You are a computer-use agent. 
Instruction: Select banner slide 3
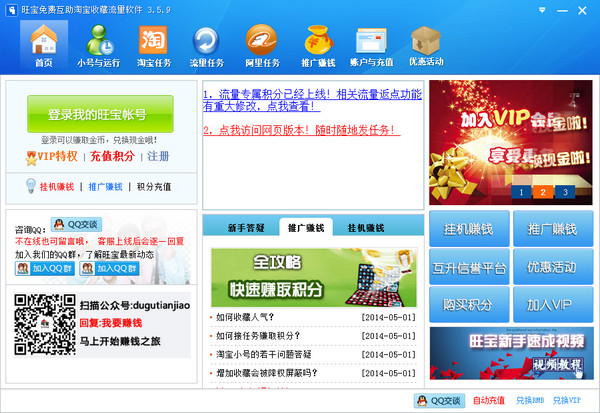565,192
